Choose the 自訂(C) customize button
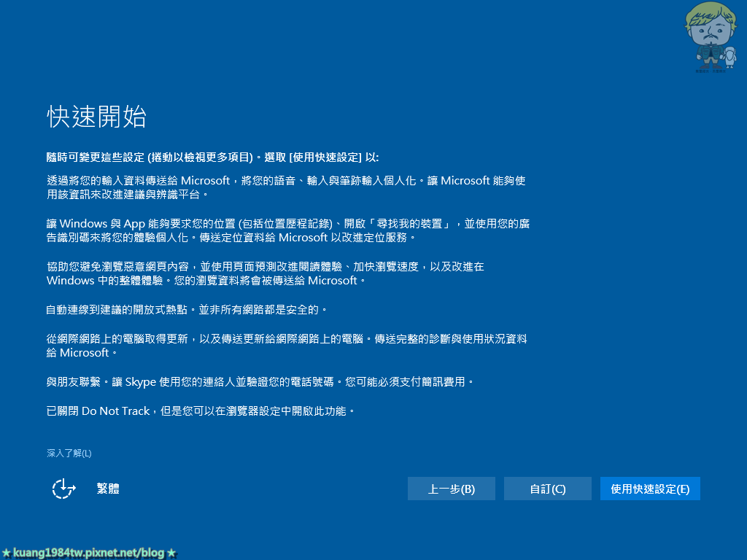The image size is (747, 560). (x=547, y=489)
